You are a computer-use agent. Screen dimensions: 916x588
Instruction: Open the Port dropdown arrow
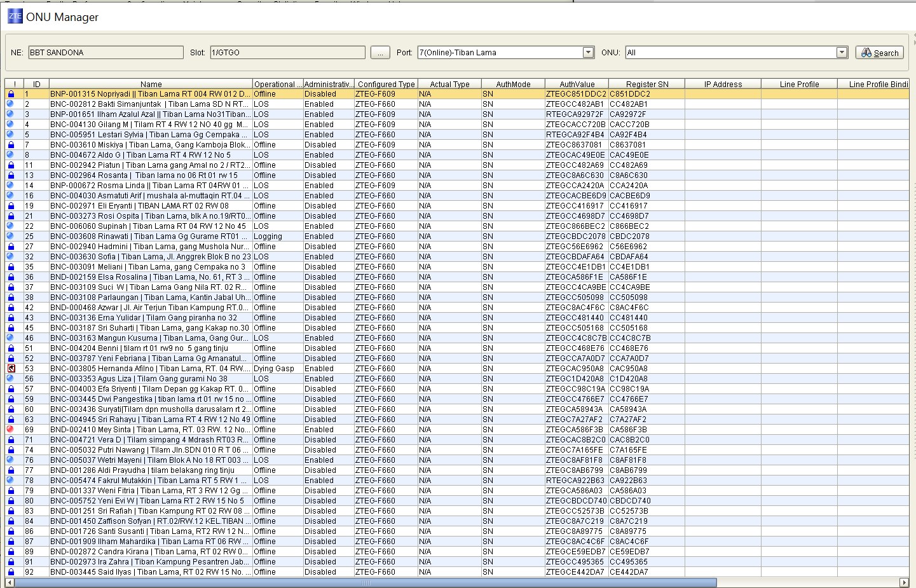tap(588, 52)
